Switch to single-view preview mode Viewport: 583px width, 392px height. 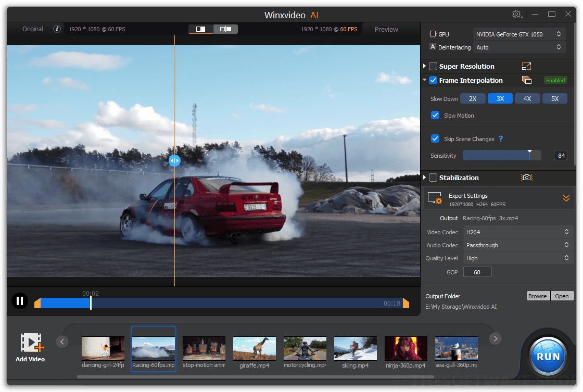coord(201,29)
